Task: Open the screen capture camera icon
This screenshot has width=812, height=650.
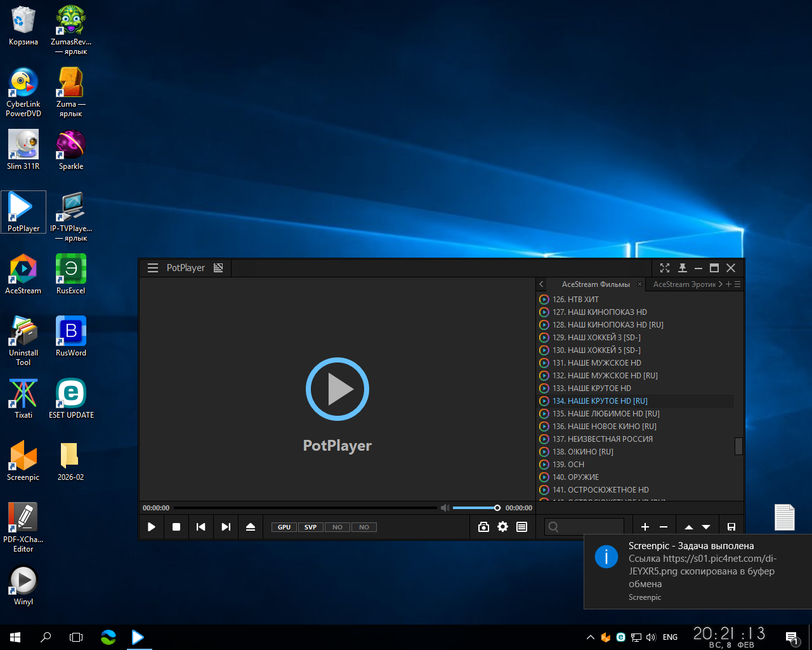Action: (483, 527)
